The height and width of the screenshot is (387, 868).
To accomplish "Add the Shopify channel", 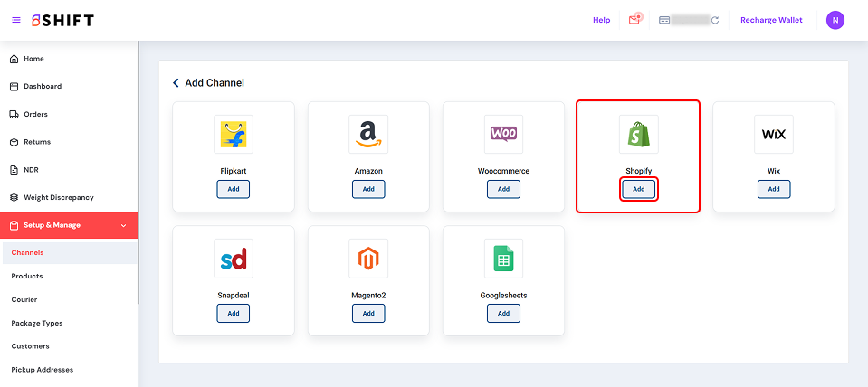I will click(638, 189).
